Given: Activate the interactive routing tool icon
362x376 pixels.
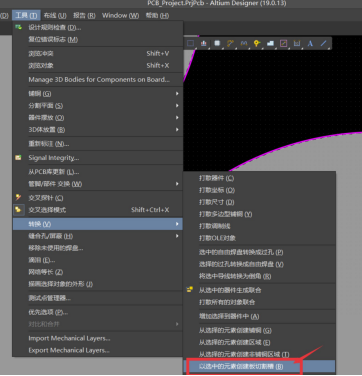Looking at the screenshot, I should tap(230, 43).
